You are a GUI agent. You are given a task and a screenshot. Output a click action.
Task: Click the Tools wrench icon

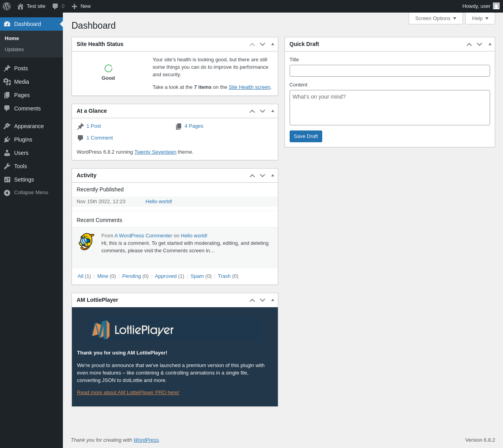pyautogui.click(x=7, y=166)
